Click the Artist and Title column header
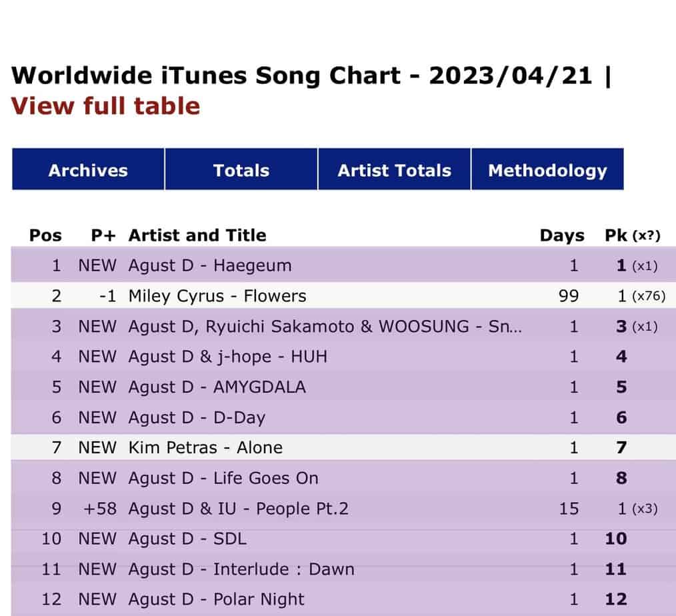 tap(197, 235)
